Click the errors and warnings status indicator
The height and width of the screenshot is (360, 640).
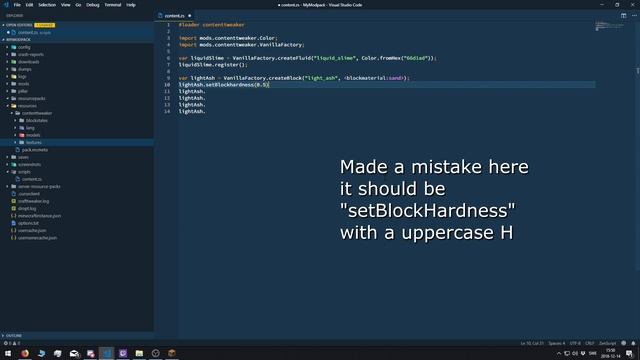click(x=12, y=343)
